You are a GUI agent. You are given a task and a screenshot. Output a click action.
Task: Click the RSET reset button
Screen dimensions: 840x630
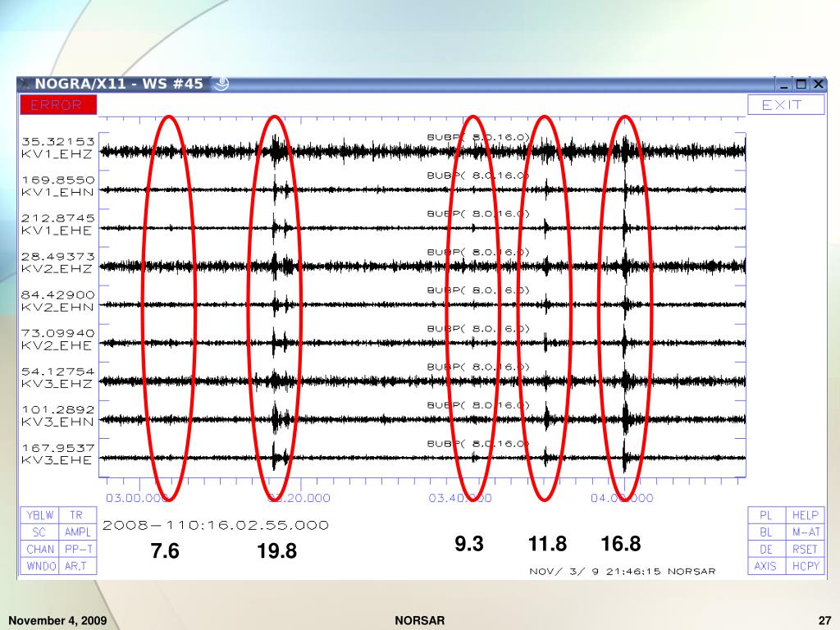(x=806, y=549)
